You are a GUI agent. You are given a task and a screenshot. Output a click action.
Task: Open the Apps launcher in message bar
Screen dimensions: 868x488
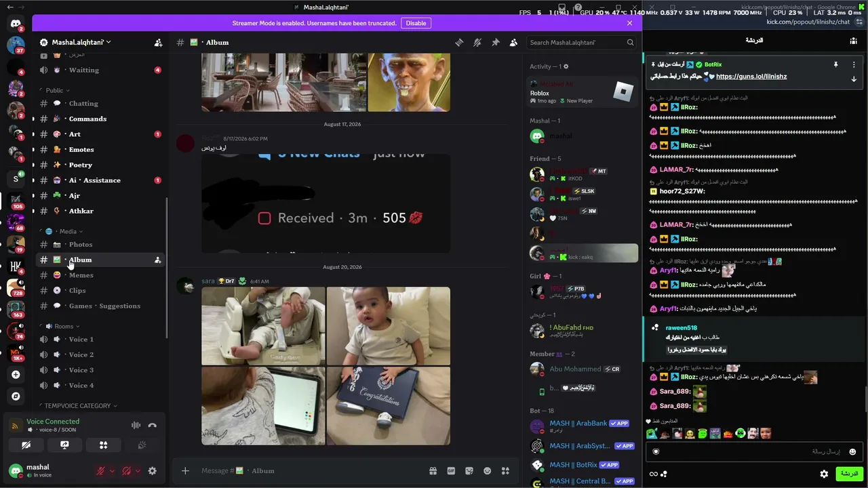pos(505,471)
